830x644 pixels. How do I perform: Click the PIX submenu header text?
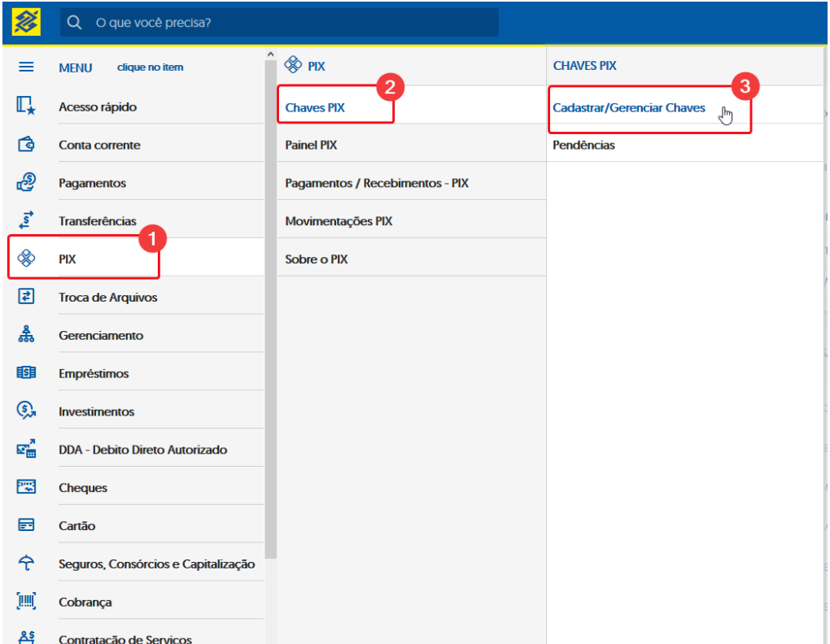click(x=316, y=66)
